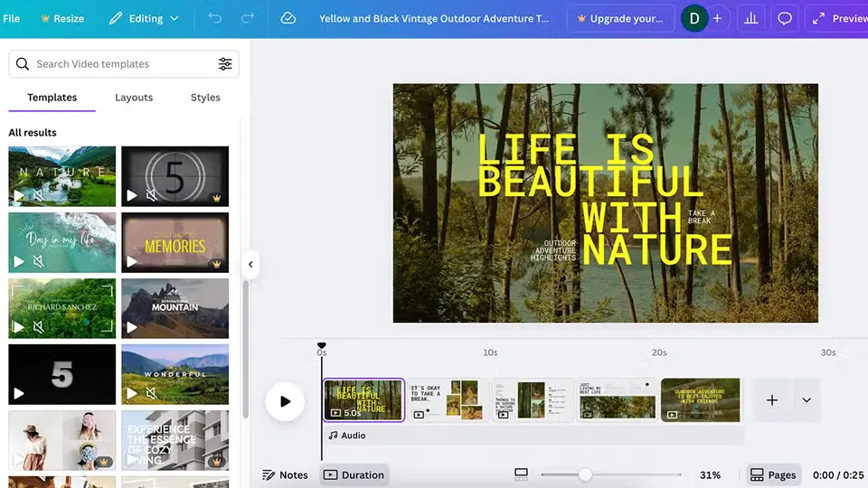Click the Upgrade your plan button
Viewport: 868px width, 488px height.
click(619, 18)
